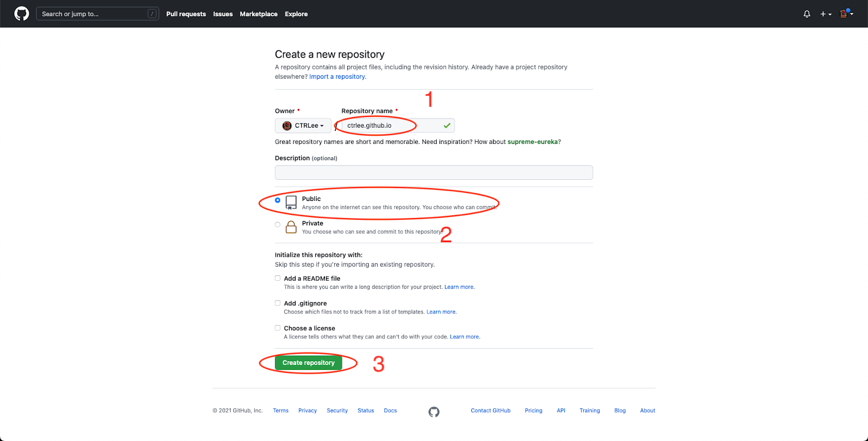Image resolution: width=868 pixels, height=441 pixels.
Task: Expand the Owner CTRLee dropdown
Action: tap(303, 125)
